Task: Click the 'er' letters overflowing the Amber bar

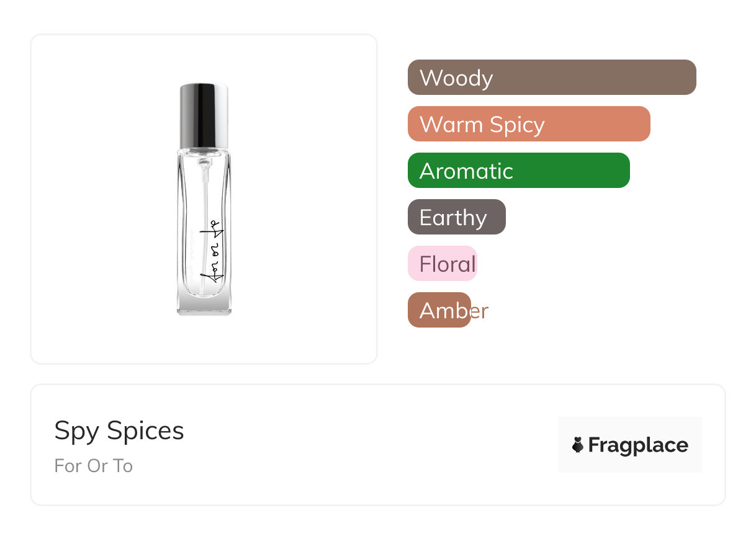Action: [x=480, y=311]
